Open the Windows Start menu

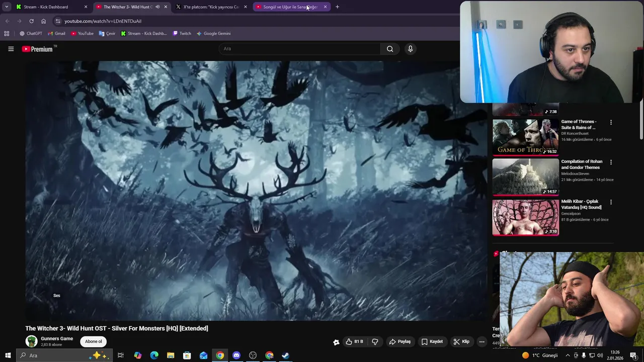click(x=8, y=355)
